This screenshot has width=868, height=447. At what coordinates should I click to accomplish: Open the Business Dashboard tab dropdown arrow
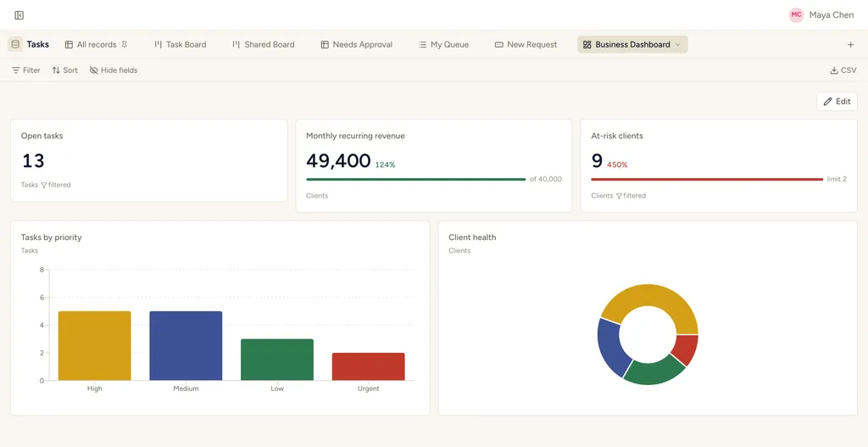click(x=677, y=44)
